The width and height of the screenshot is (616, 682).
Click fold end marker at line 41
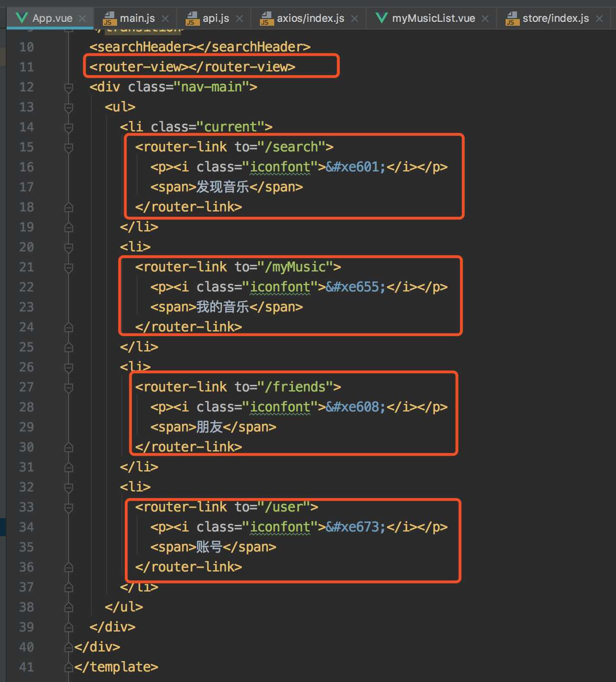pos(69,667)
